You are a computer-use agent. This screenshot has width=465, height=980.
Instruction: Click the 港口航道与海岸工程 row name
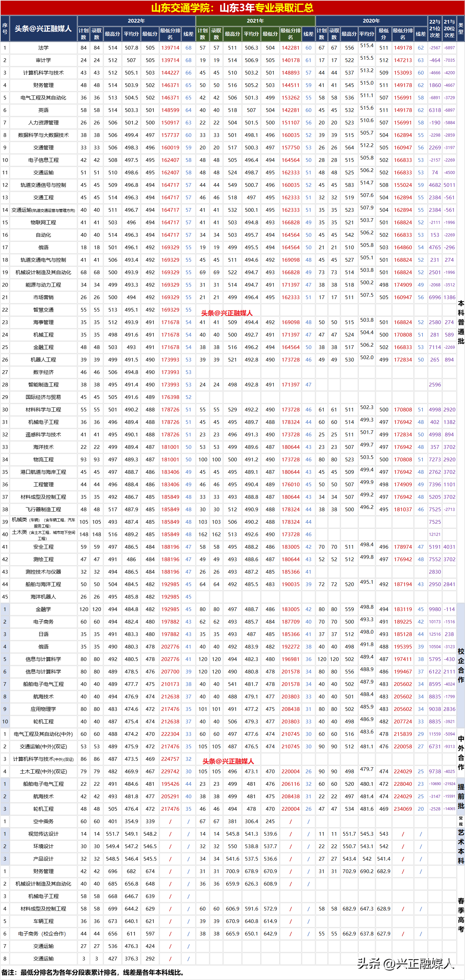point(43,472)
